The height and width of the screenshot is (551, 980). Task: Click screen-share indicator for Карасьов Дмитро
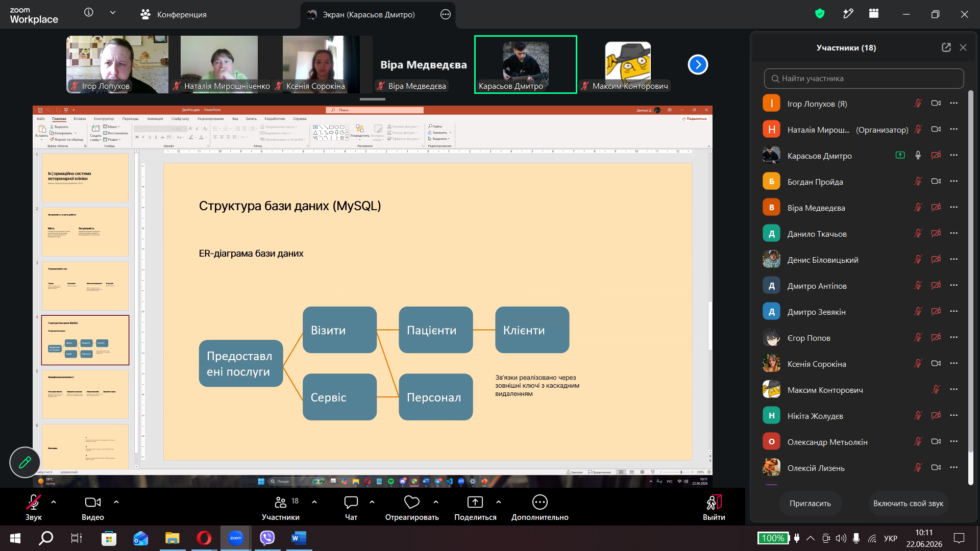(x=900, y=156)
